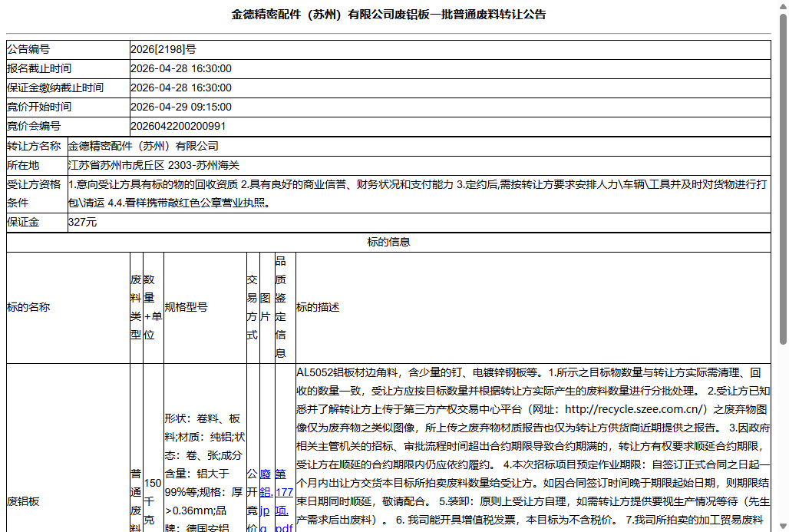789x532 pixels.
Task: Click the 标的信息 section header
Action: (388, 242)
